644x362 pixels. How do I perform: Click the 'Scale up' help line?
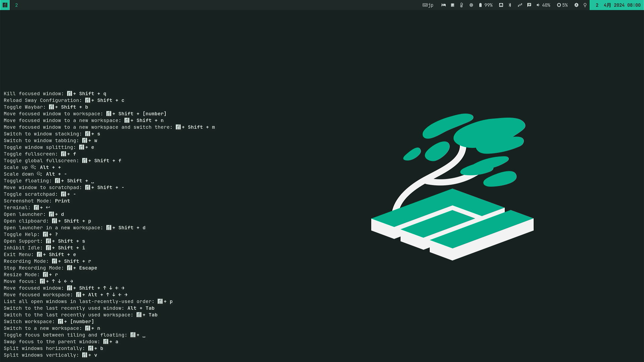pyautogui.click(x=33, y=167)
